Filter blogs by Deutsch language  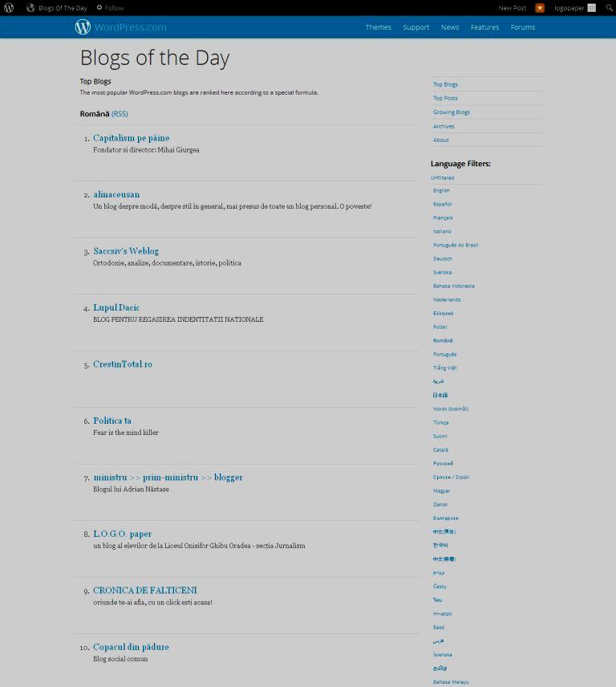(x=443, y=258)
